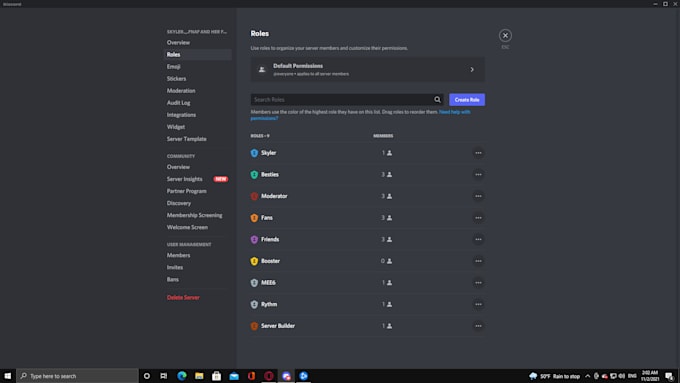This screenshot has width=680, height=383.
Task: Open File Explorer from taskbar
Action: [199, 376]
